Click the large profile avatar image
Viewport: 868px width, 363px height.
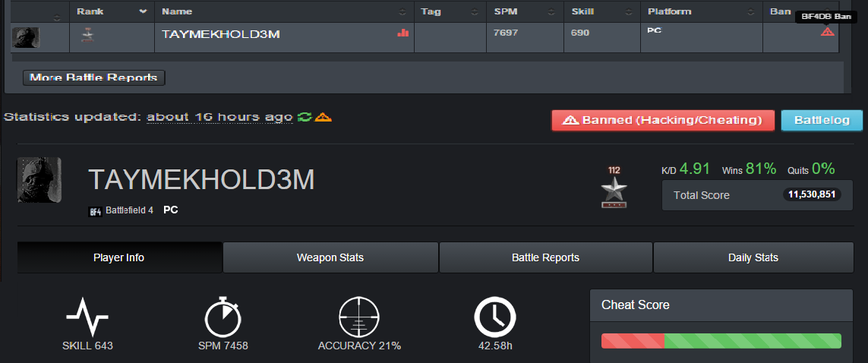tap(39, 180)
